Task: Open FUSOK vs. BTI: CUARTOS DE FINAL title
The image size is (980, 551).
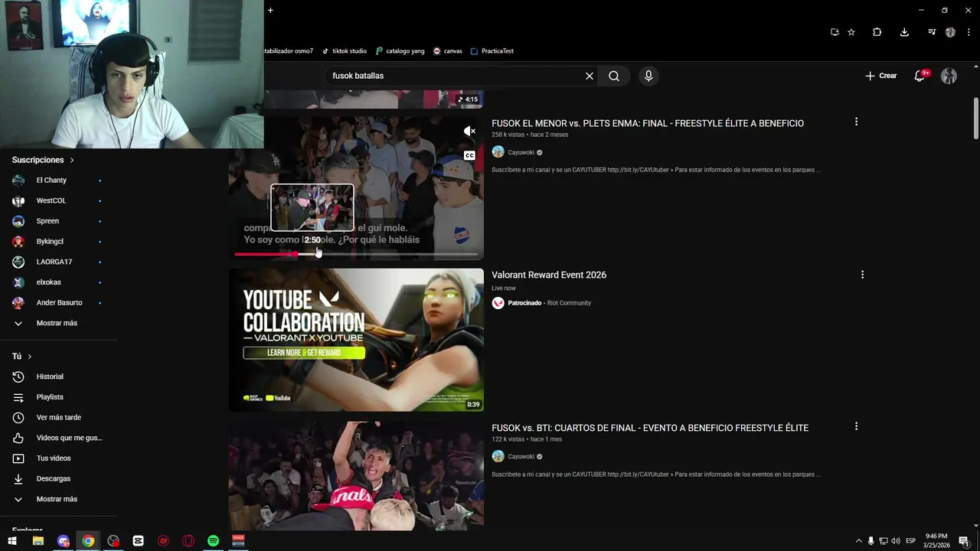Action: (x=650, y=428)
